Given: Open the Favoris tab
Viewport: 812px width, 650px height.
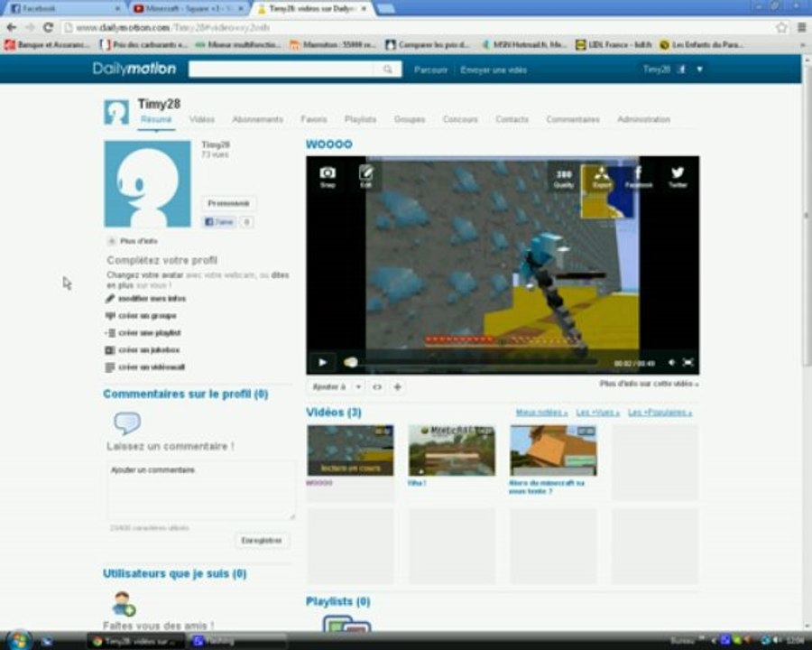Looking at the screenshot, I should point(314,119).
